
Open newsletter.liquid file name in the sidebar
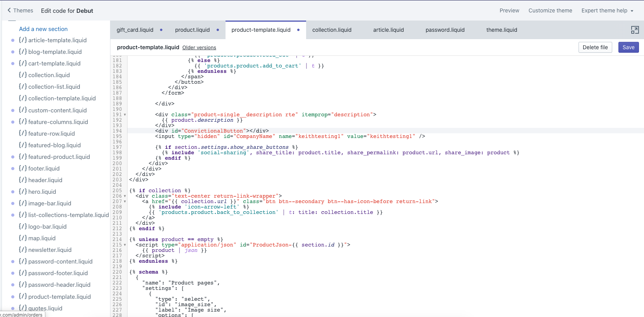[x=50, y=250]
